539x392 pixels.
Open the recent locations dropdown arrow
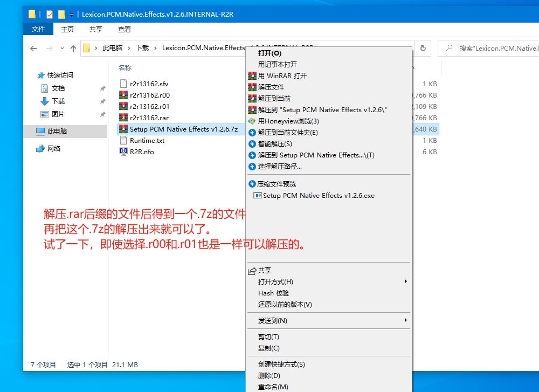coord(62,49)
